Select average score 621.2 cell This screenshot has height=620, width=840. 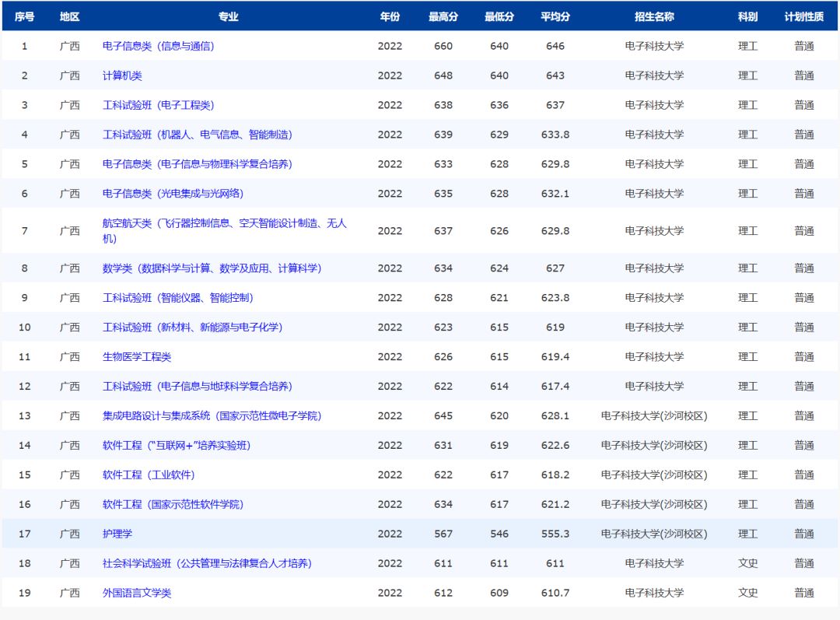[x=555, y=504]
